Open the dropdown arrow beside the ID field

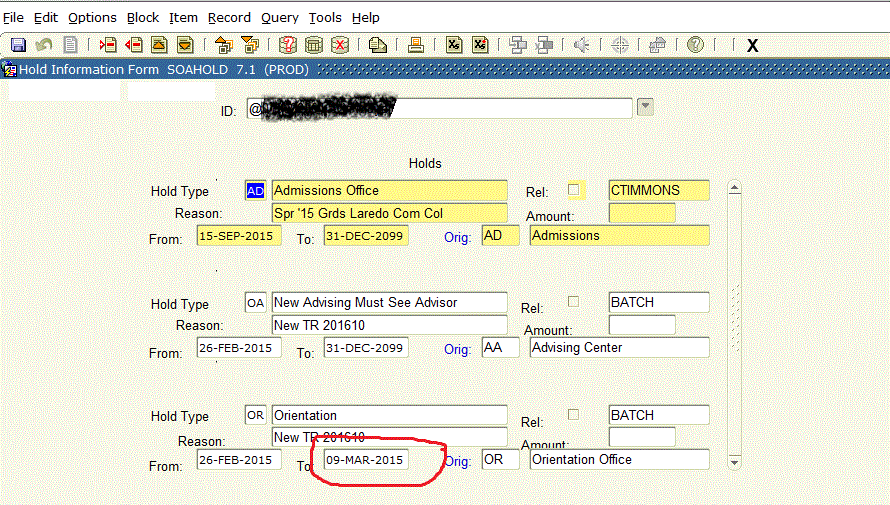pyautogui.click(x=645, y=108)
